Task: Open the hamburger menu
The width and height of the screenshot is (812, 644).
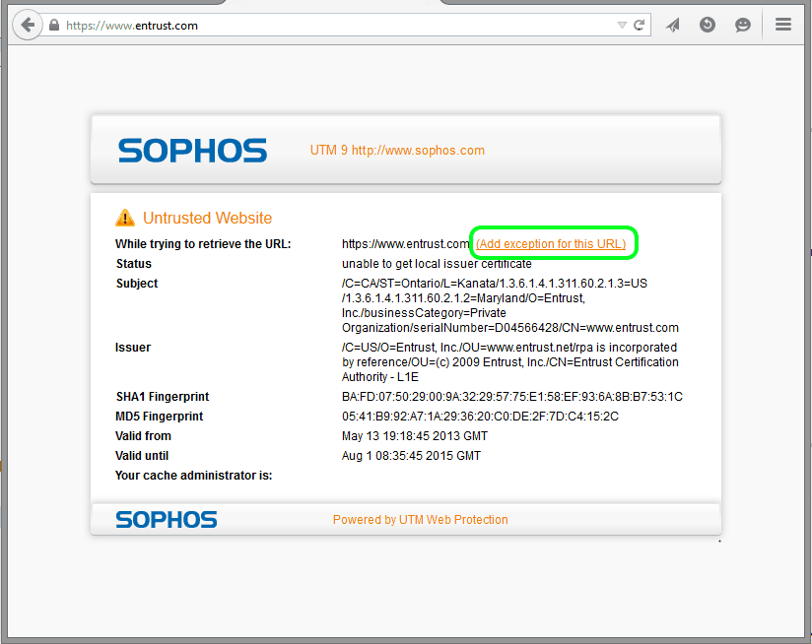Action: pos(783,25)
